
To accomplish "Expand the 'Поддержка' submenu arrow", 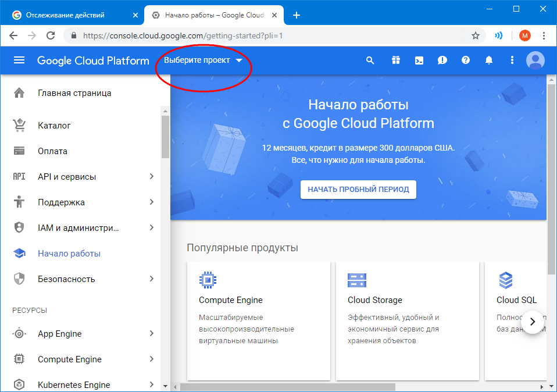I will [x=151, y=202].
